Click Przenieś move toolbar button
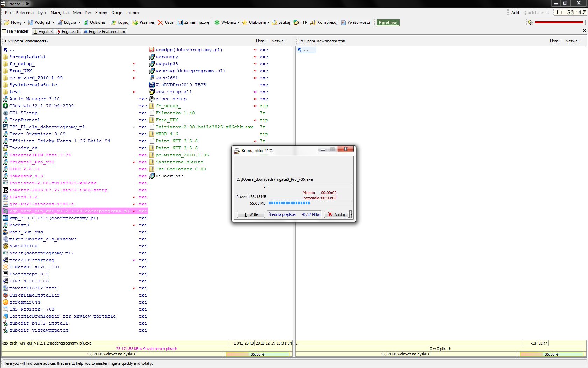Viewport: 588px width, 368px height. coord(143,22)
